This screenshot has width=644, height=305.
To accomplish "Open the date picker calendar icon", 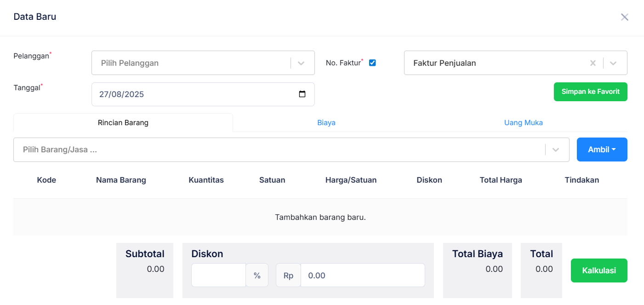I will pos(302,93).
